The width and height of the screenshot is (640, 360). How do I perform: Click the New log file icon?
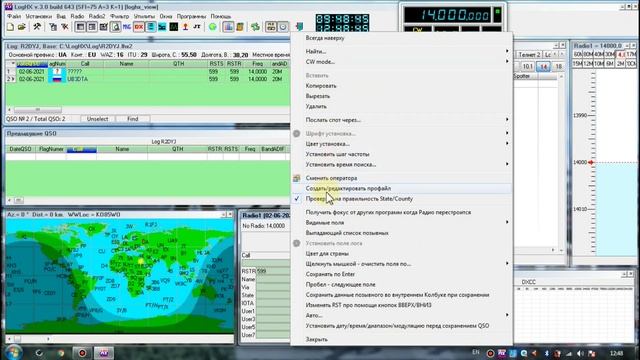click(x=10, y=27)
